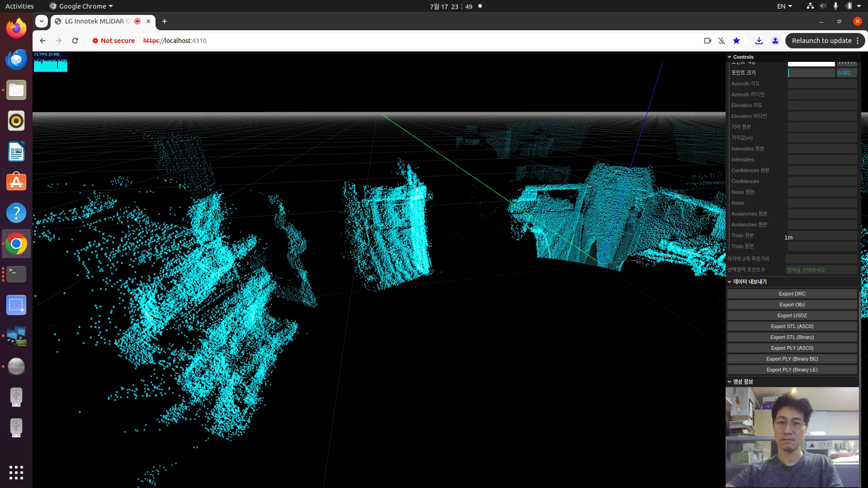
Task: Click the blocked microphone icon
Action: [x=722, y=41]
